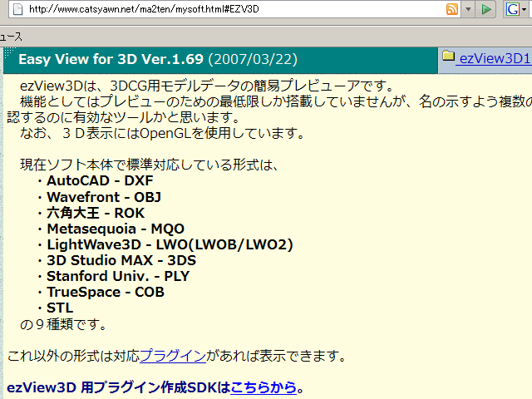Viewport: 532px width, 399px height.
Task: Click the TrueSpace - COB list item
Action: point(106,292)
